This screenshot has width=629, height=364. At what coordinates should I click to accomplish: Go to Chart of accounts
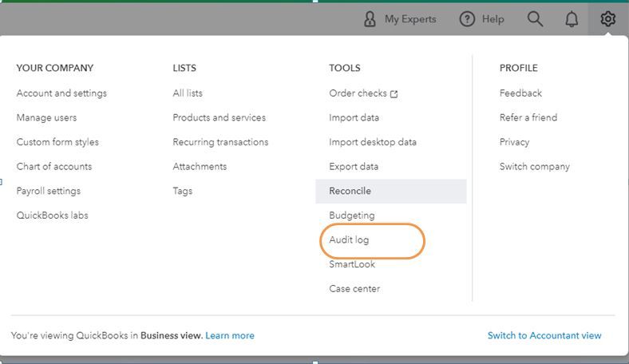point(54,167)
